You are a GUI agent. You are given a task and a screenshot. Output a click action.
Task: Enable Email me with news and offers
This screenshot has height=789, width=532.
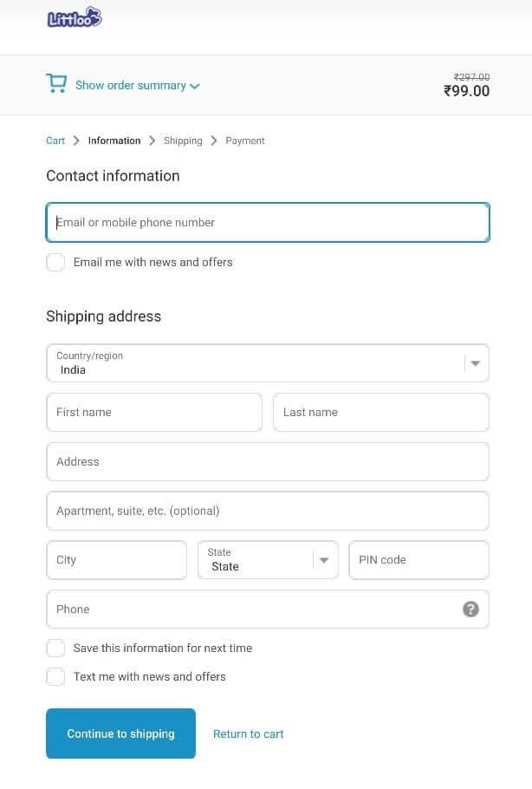click(55, 262)
